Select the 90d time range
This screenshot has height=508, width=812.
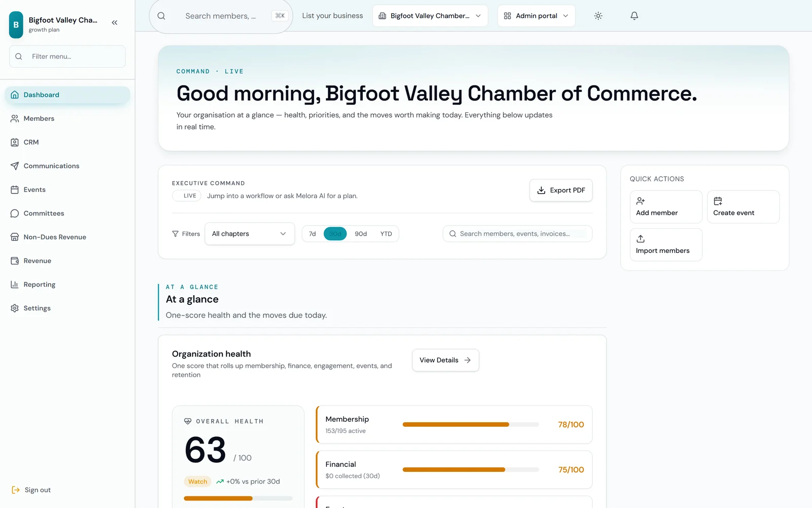[x=361, y=234]
